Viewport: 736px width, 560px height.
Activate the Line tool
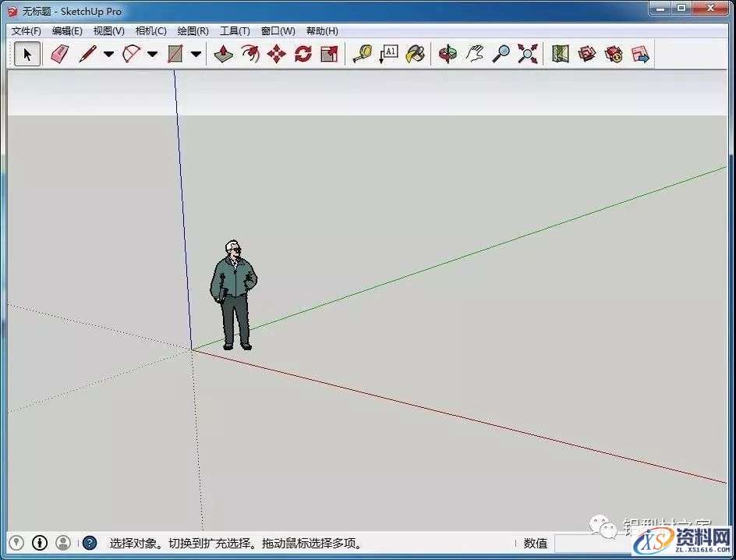pos(87,54)
